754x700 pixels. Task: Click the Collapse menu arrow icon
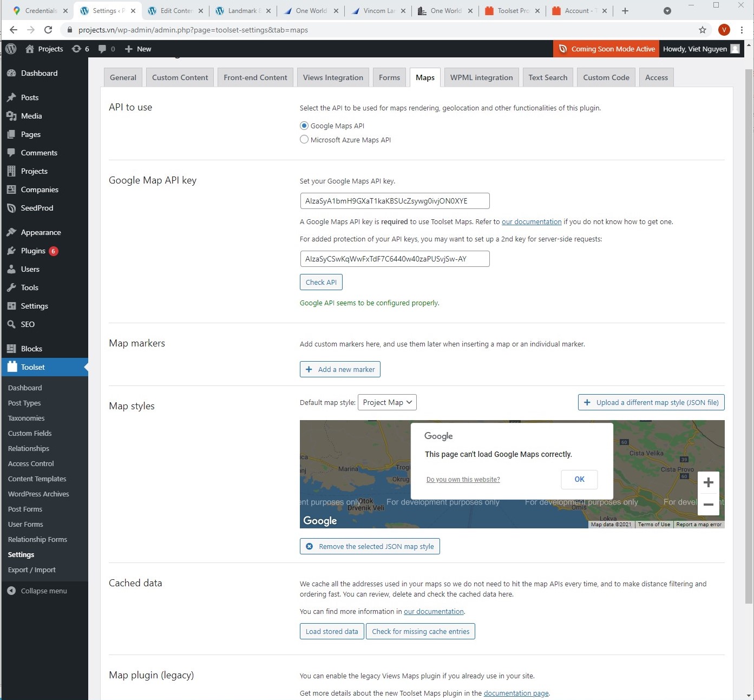pyautogui.click(x=11, y=591)
